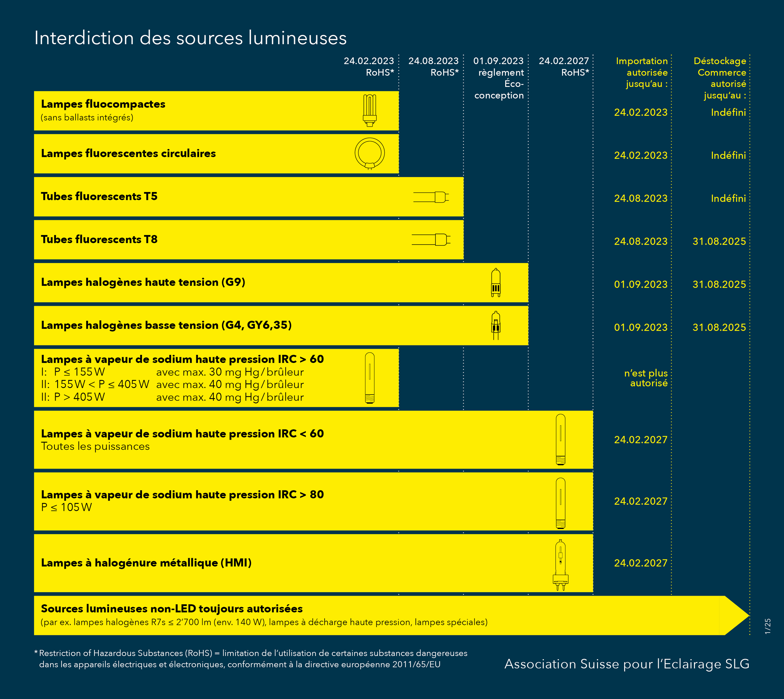
Task: Click the T5 fluorescent tube icon
Action: tap(431, 197)
